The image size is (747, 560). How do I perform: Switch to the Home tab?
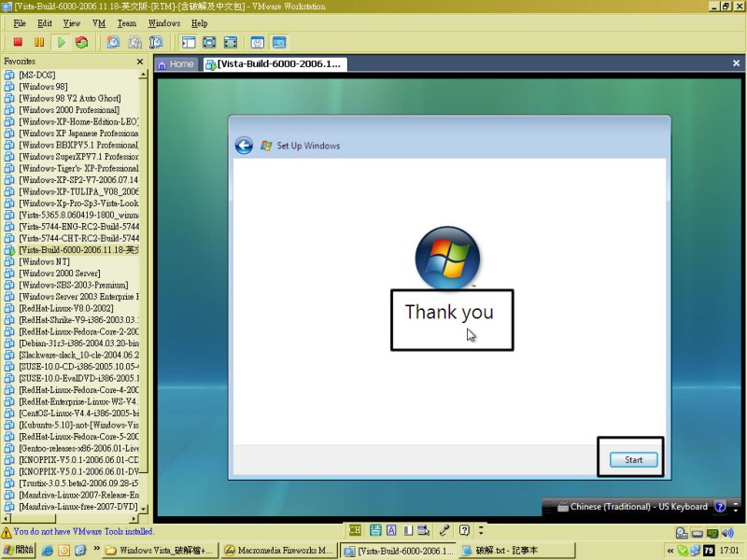[x=176, y=63]
